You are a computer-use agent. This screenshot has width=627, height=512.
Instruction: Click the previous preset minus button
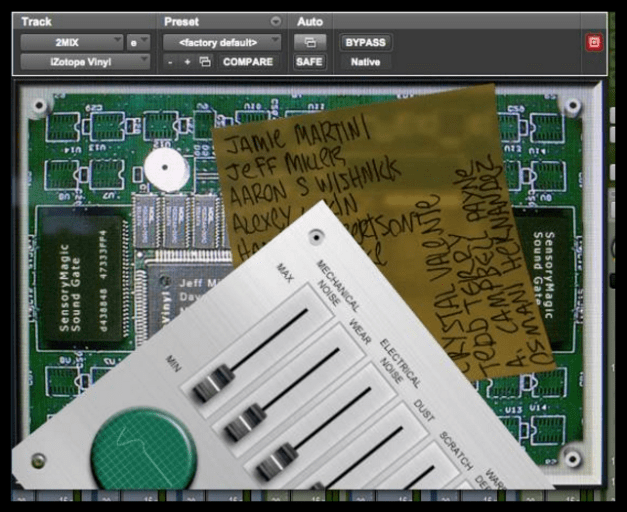tap(171, 62)
